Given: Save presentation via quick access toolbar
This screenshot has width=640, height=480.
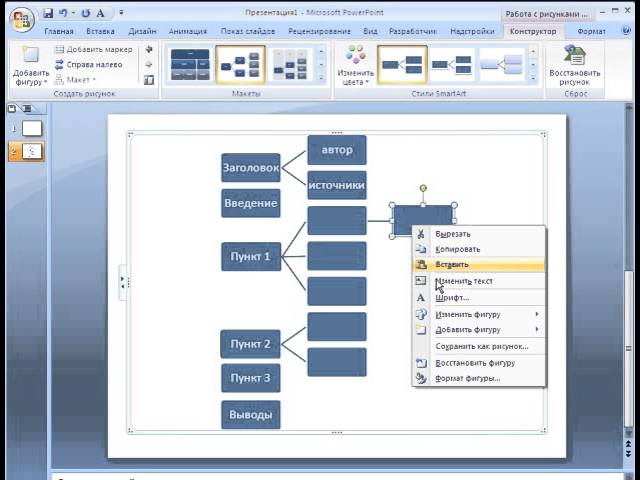Looking at the screenshot, I should [48, 13].
